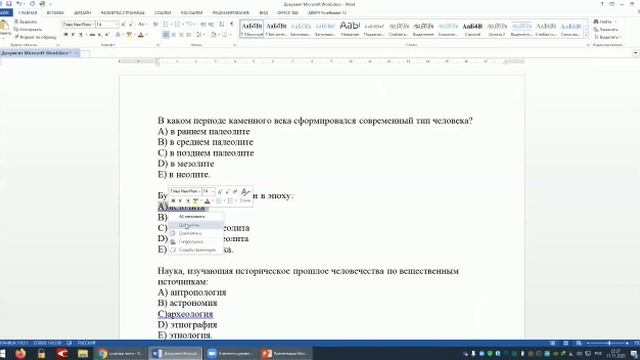640x360 pixels.
Task: Apply yellow highlight color in ribbon
Action: click(129, 35)
